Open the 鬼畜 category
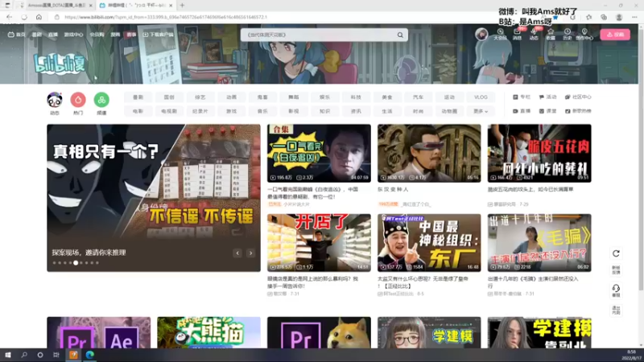 click(262, 97)
